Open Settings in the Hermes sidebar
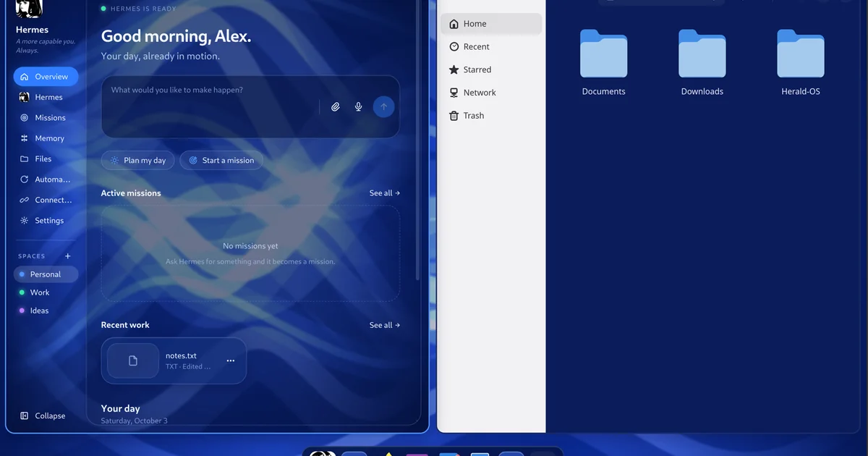The height and width of the screenshot is (456, 868). point(46,221)
